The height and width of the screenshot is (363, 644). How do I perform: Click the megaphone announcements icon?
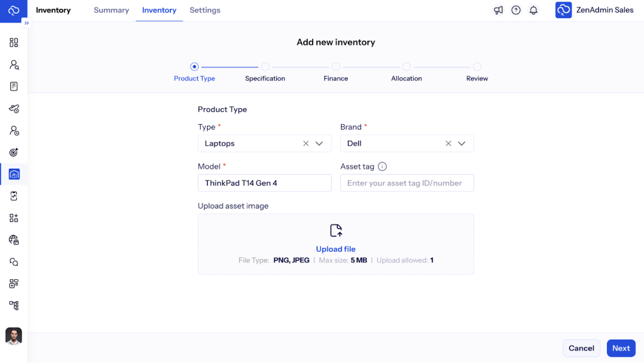coord(498,10)
